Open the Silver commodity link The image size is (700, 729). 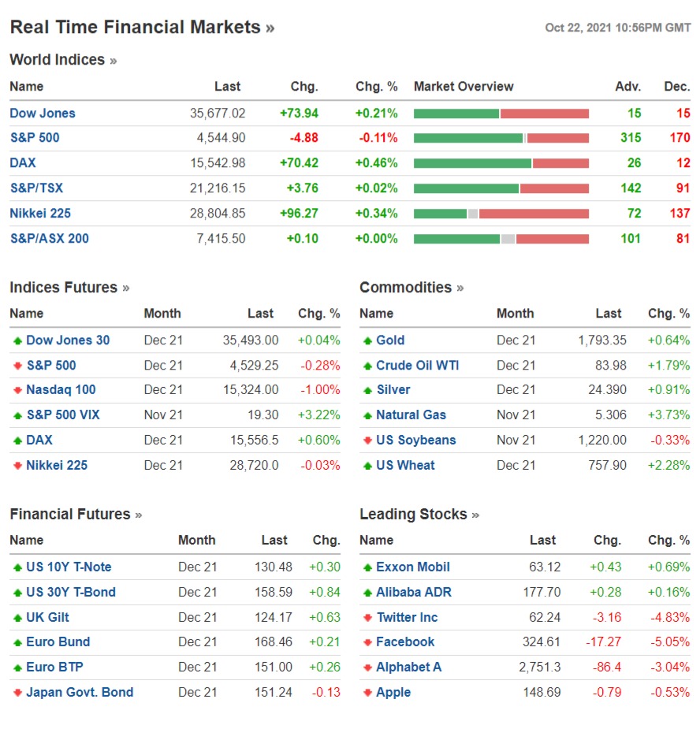click(x=393, y=389)
